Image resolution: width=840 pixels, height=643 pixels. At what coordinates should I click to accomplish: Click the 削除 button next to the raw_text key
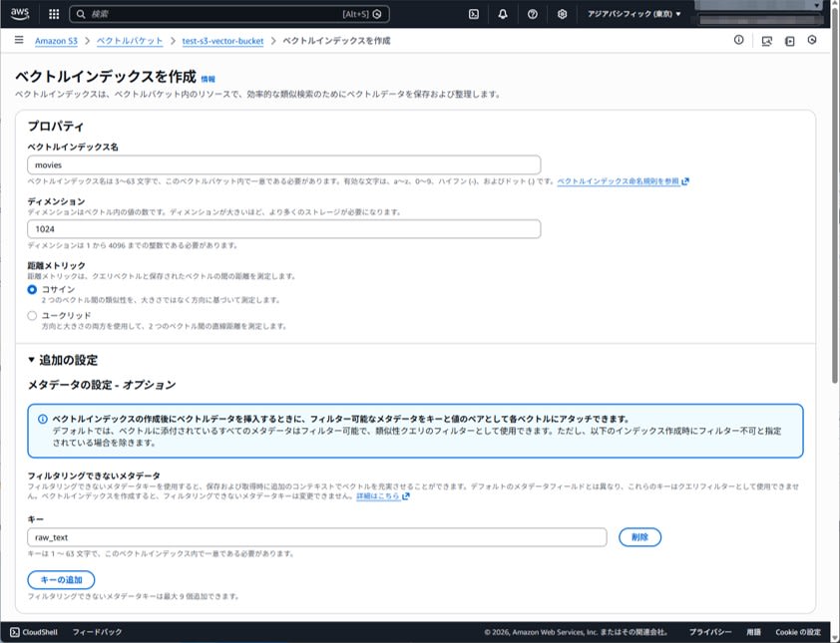point(638,536)
